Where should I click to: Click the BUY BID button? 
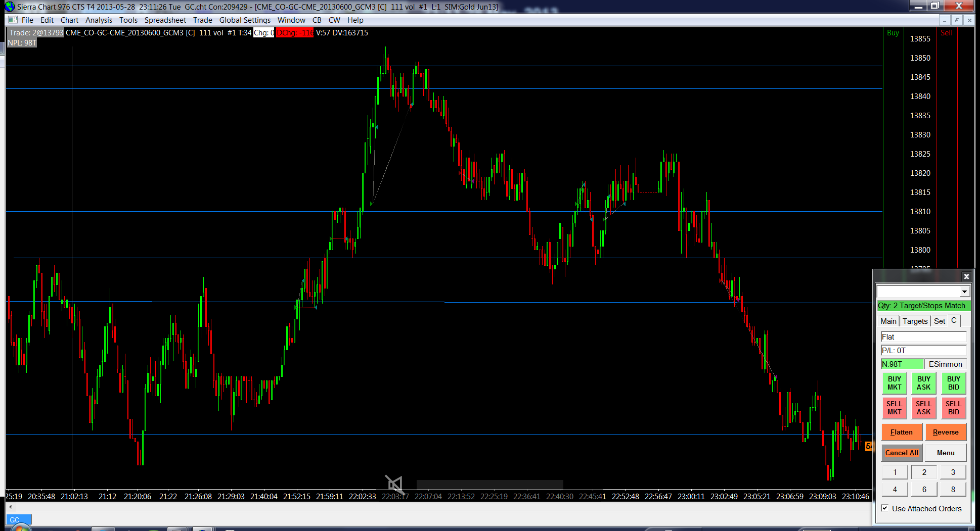(953, 383)
